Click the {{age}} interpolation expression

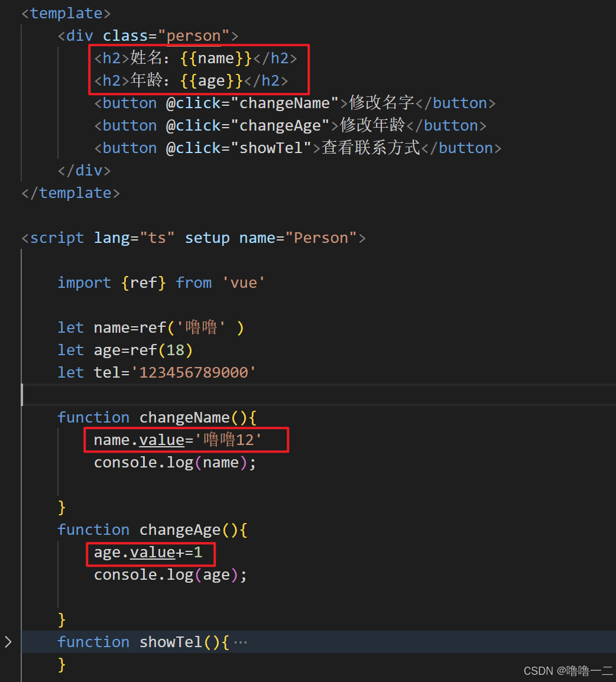[x=207, y=80]
